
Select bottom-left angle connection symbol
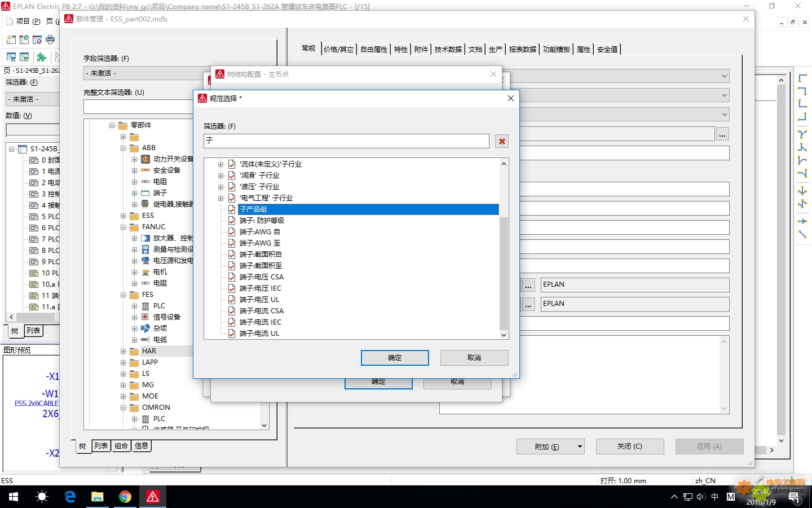802,104
